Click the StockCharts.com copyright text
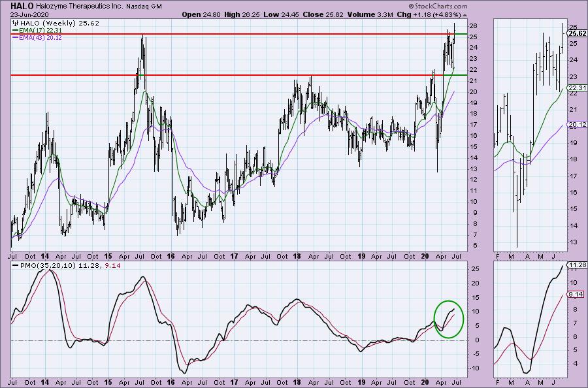This screenshot has height=388, width=588. click(438, 6)
